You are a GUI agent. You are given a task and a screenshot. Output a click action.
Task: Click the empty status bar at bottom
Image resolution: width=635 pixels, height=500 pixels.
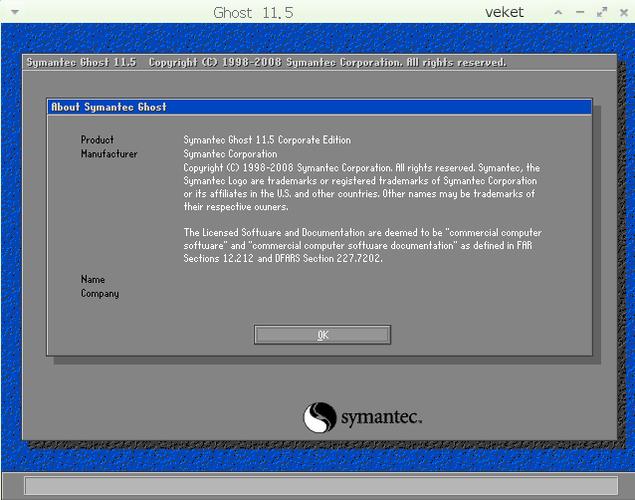321,485
